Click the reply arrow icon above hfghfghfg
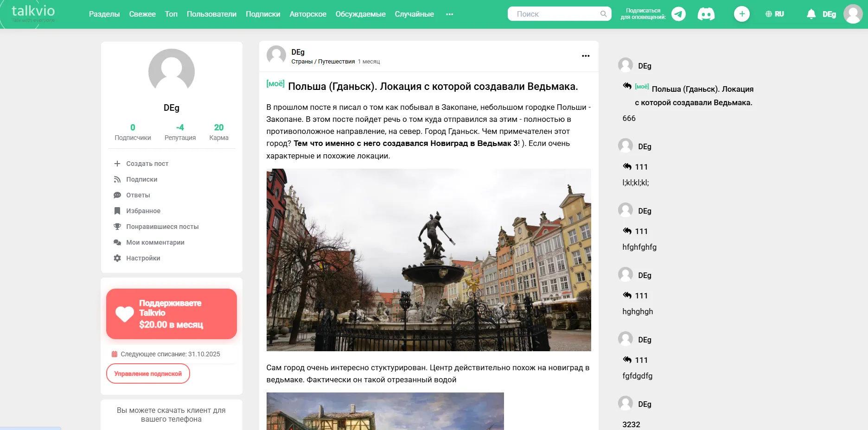Viewport: 868px width, 430px height. point(627,231)
